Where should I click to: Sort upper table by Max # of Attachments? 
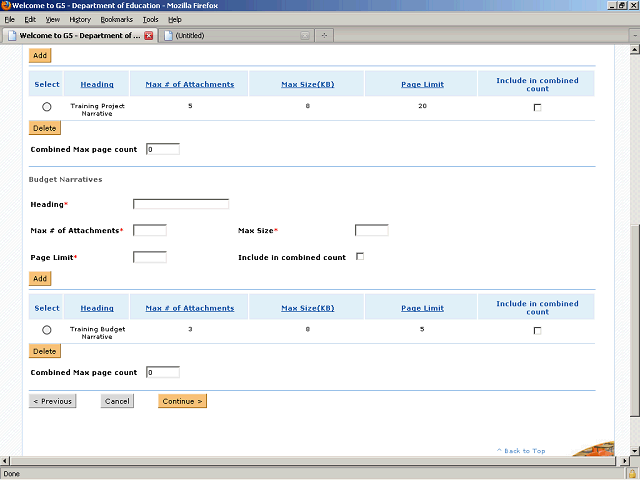pos(190,84)
